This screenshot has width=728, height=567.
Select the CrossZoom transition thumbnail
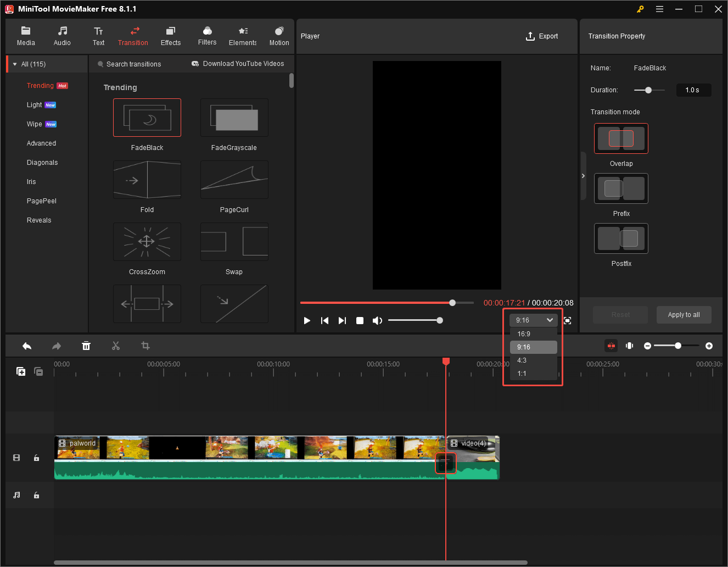[x=147, y=242]
